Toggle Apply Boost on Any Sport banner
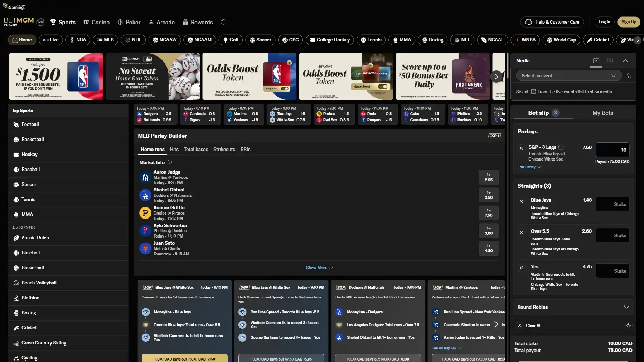Image resolution: width=644 pixels, height=362 pixels. [382, 87]
